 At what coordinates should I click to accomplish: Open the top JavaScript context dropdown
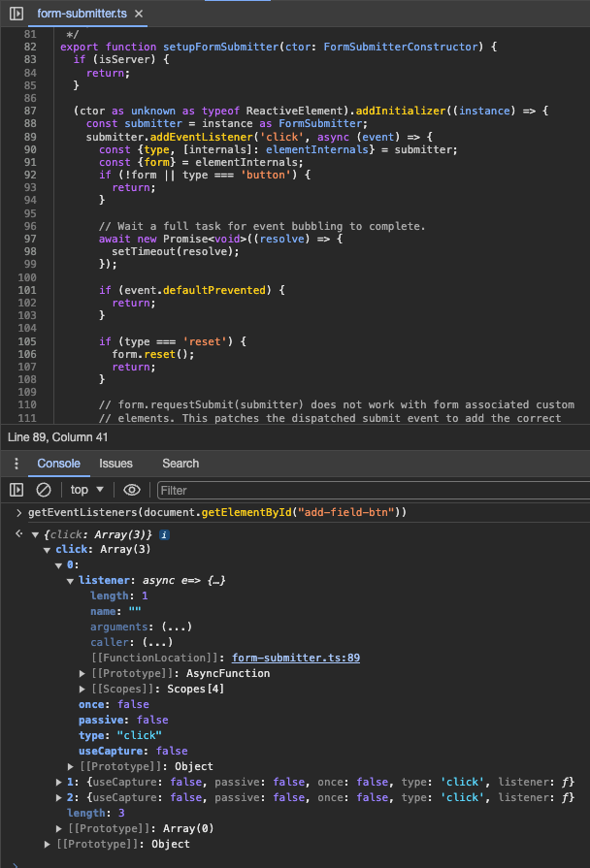click(x=87, y=490)
